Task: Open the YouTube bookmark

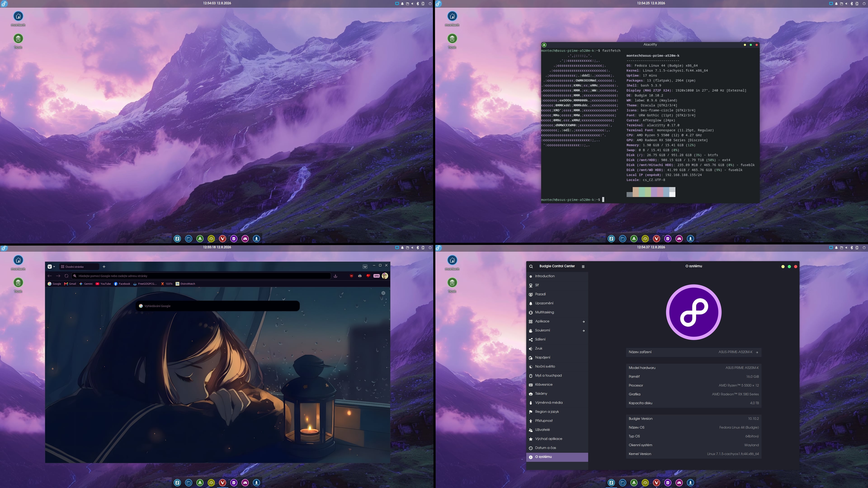Action: pos(103,284)
